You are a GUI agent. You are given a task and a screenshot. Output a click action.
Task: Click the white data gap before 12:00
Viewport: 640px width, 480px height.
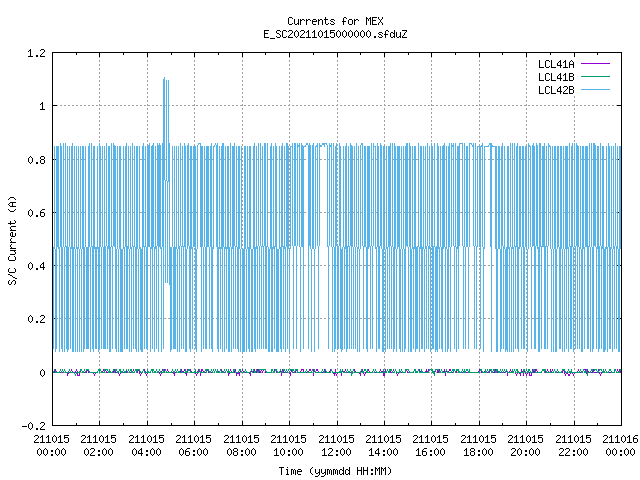point(324,249)
